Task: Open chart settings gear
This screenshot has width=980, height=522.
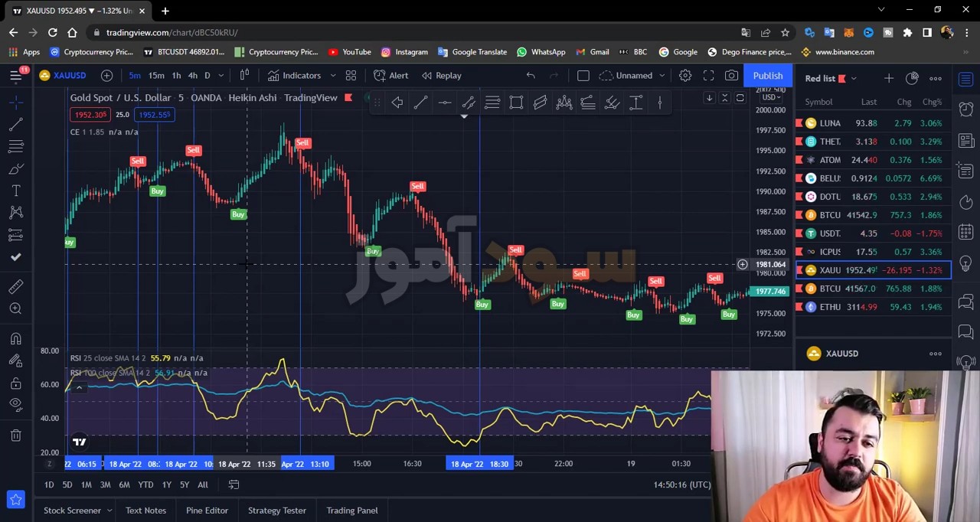Action: click(685, 75)
